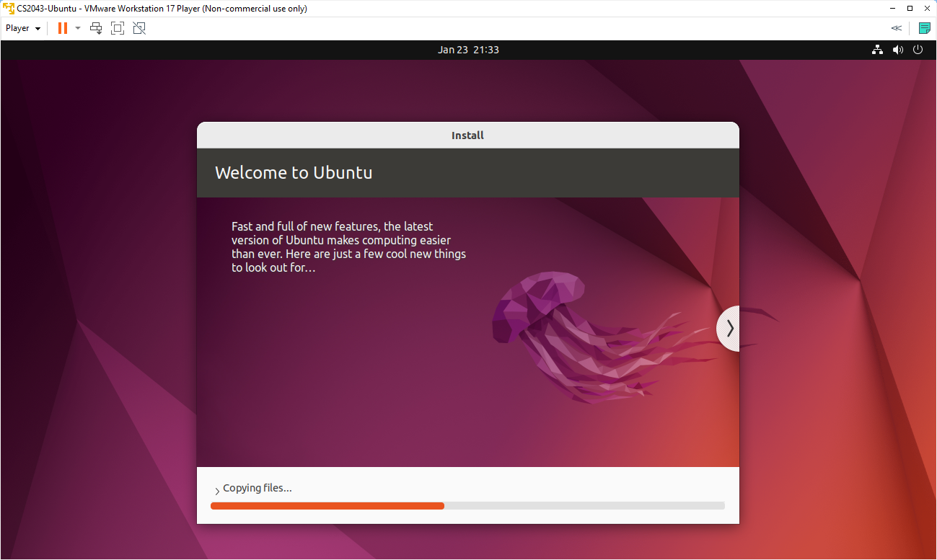Image resolution: width=937 pixels, height=560 pixels.
Task: Click the Send Ctrl+Alt+Del toolbar icon
Action: coord(96,28)
